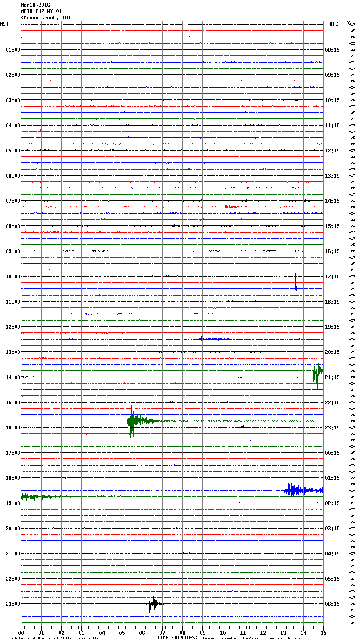Click the 'TIME (MINUTES)' axis label
357x644 pixels.
click(177, 638)
